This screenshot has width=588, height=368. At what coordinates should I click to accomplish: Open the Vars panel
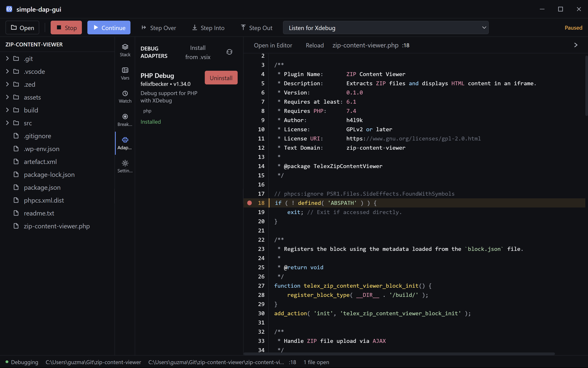click(125, 74)
